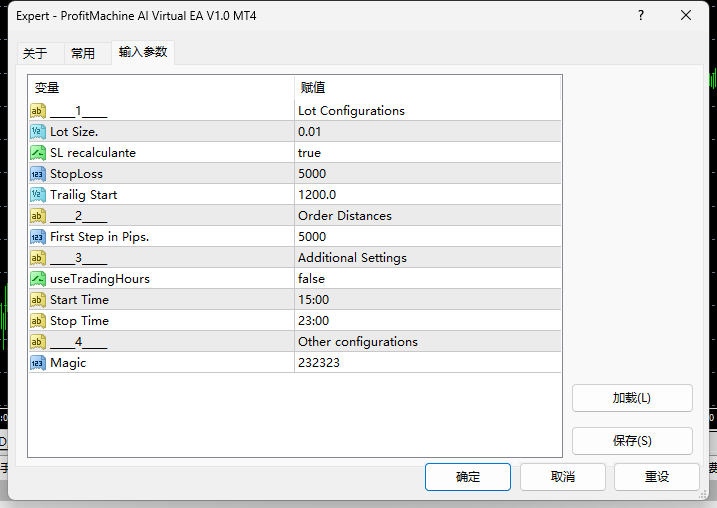Image resolution: width=717 pixels, height=508 pixels.
Task: Close the Expert dialog window
Action: 686,16
